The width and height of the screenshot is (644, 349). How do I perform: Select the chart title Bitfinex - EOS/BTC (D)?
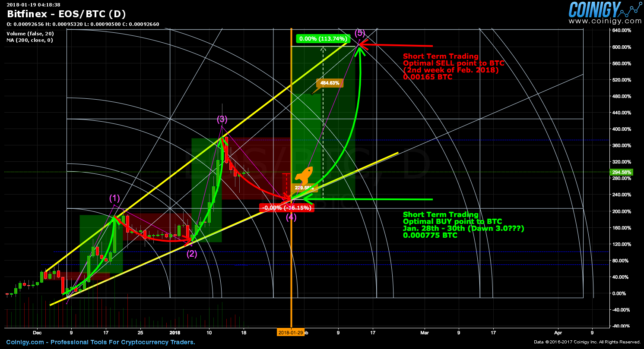coord(66,14)
